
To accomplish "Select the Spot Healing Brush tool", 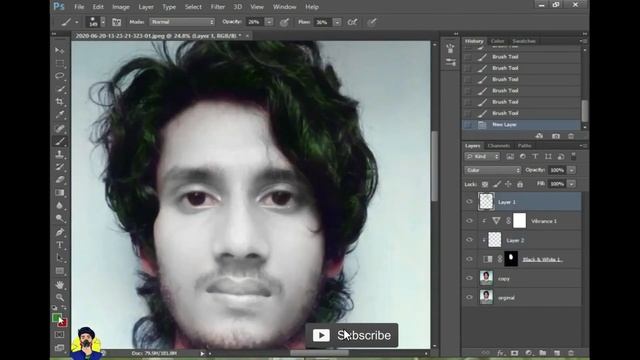I will click(x=60, y=129).
